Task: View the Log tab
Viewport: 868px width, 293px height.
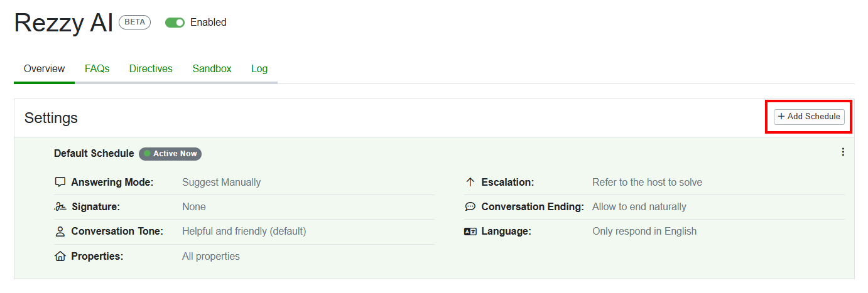Action: tap(259, 69)
